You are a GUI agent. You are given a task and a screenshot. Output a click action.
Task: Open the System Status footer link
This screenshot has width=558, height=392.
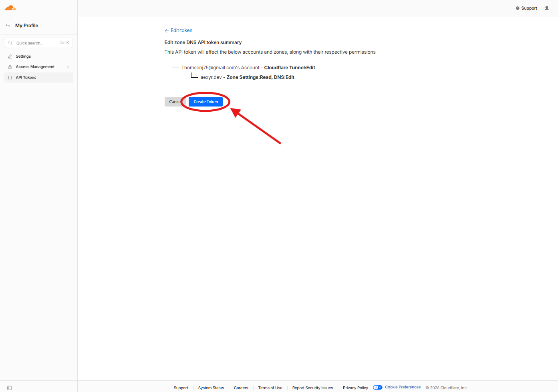click(211, 388)
